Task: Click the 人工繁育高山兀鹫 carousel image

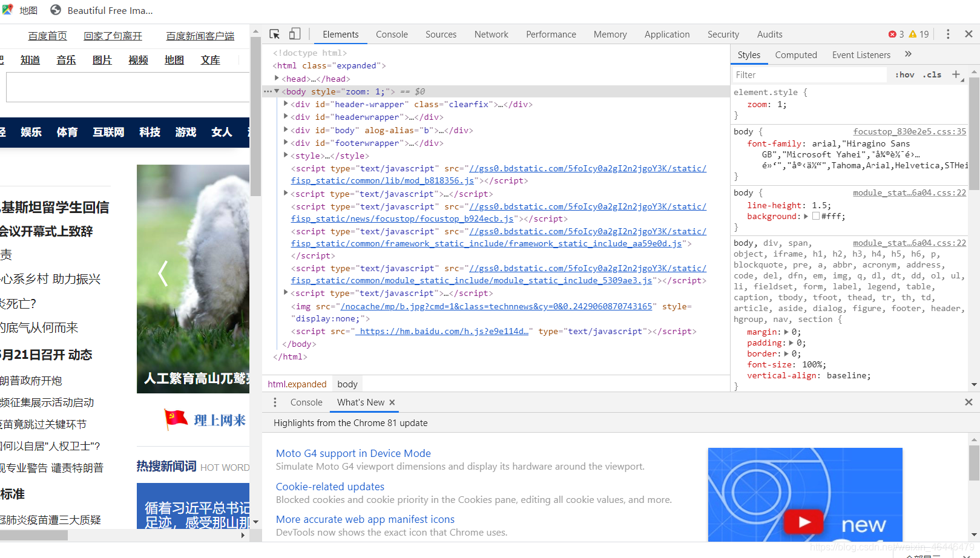Action: coord(193,279)
